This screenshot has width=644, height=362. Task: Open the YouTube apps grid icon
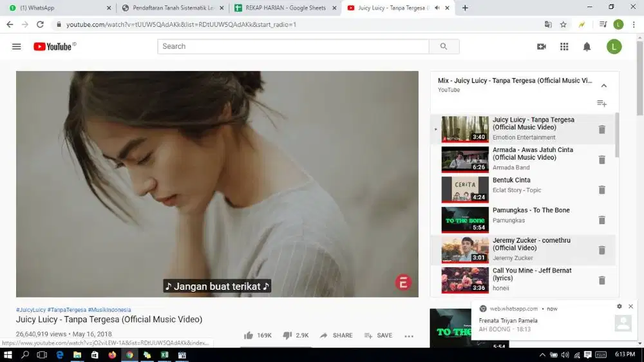click(564, 46)
